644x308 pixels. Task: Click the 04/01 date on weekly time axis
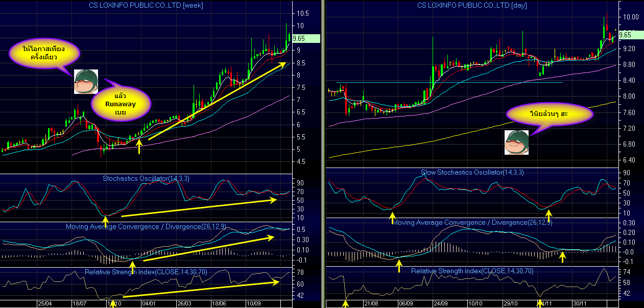tap(149, 303)
